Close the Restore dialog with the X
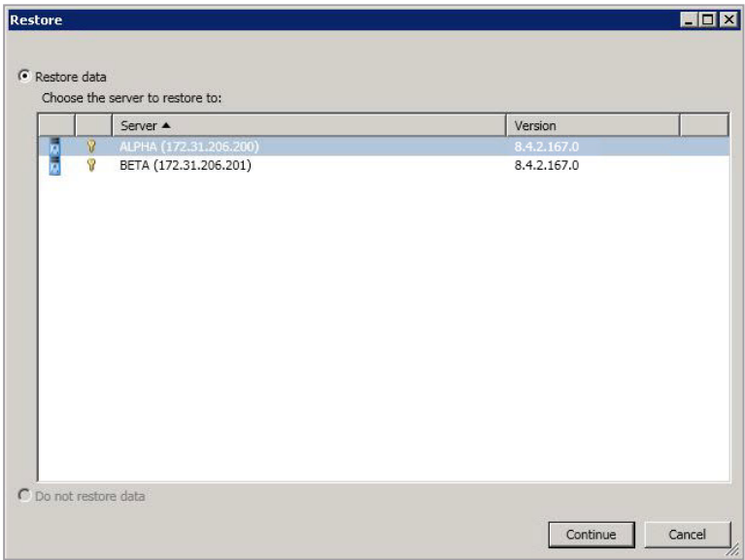Image resolution: width=745 pixels, height=560 pixels. point(727,20)
